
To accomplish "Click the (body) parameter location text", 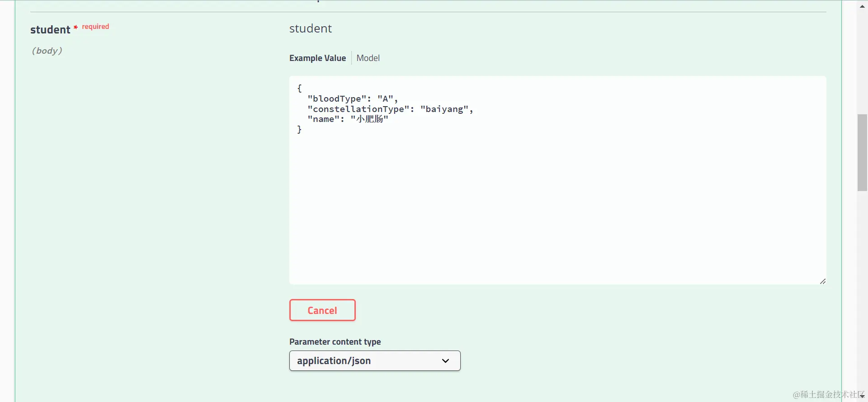I will coord(47,51).
